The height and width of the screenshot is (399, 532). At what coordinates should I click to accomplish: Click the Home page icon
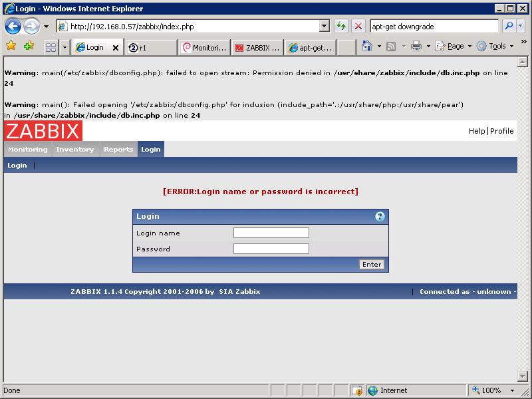click(367, 46)
